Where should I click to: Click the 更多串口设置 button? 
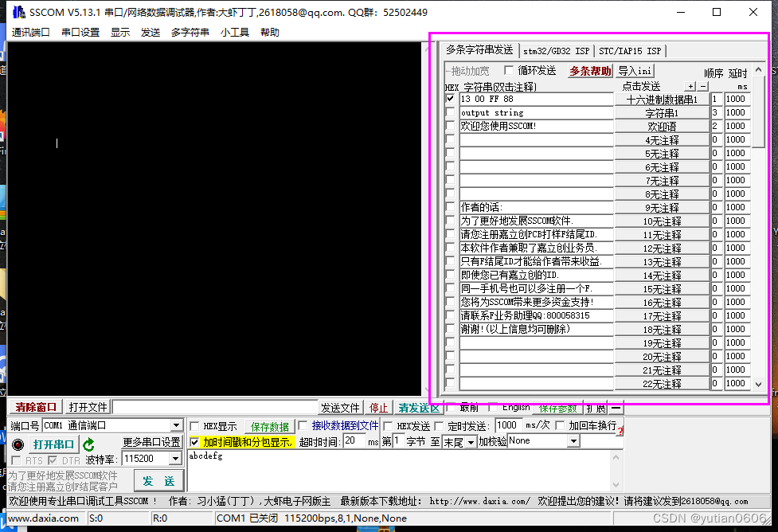(152, 442)
